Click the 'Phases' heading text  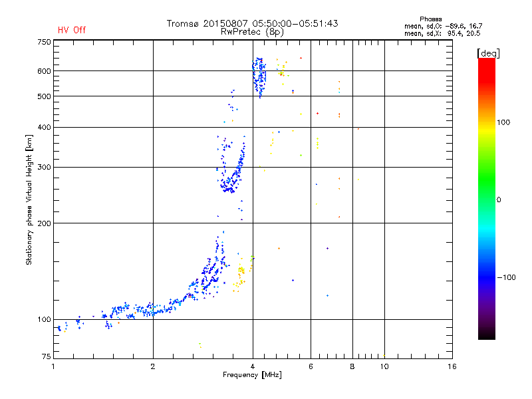pyautogui.click(x=430, y=19)
